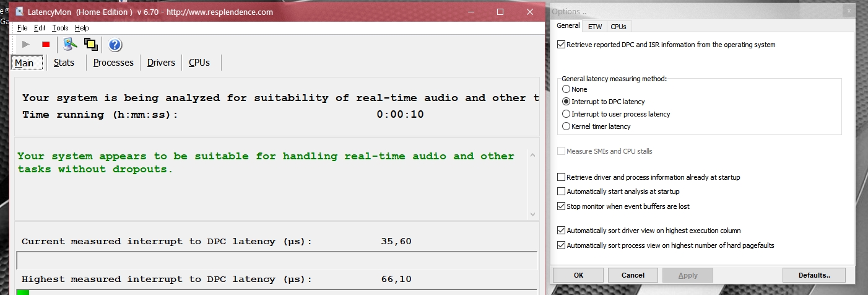Click the LatencyMon app icon in title bar

coord(20,12)
